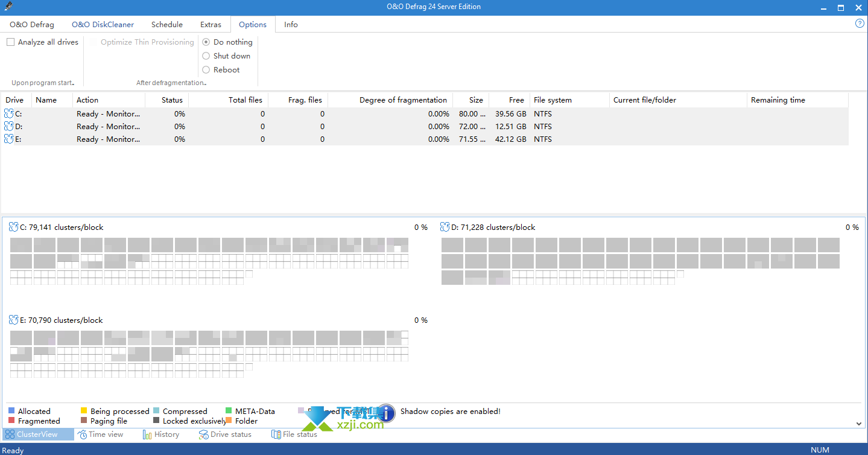Switch to the Schedule tab
Image resolution: width=868 pixels, height=455 pixels.
pyautogui.click(x=167, y=25)
